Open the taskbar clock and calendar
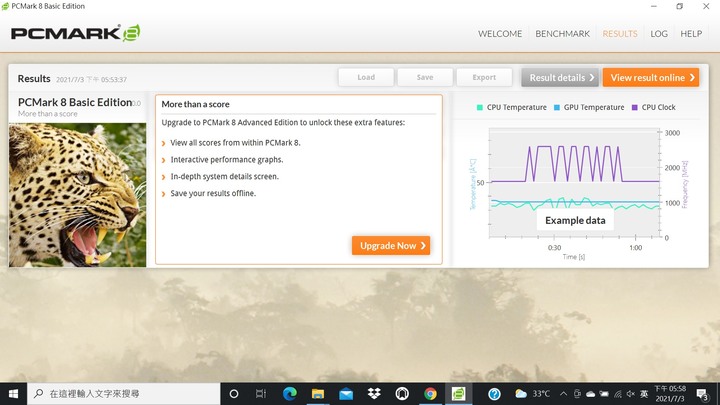720x405 pixels. (670, 394)
